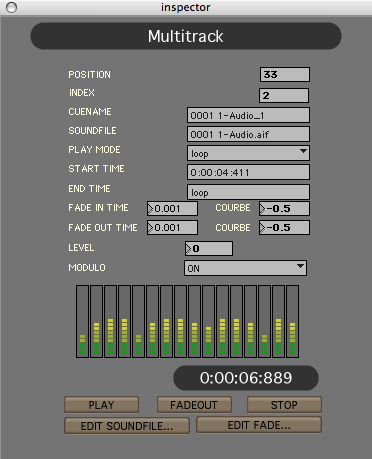The width and height of the screenshot is (372, 459).
Task: Click the START TIME field
Action: [248, 172]
